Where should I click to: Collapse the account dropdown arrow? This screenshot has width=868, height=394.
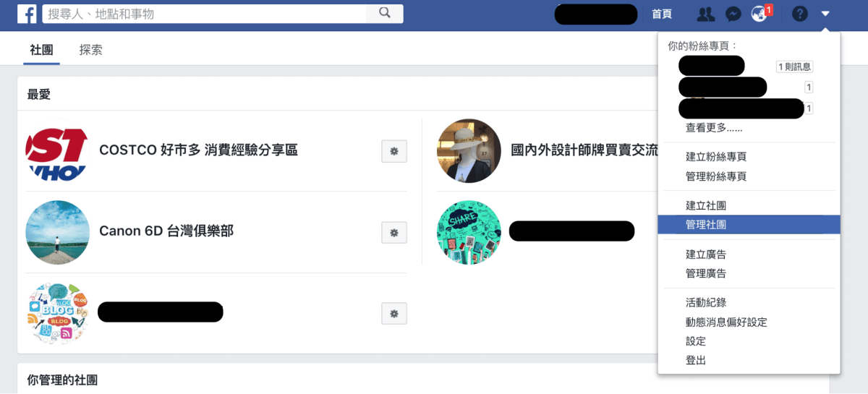(x=825, y=14)
